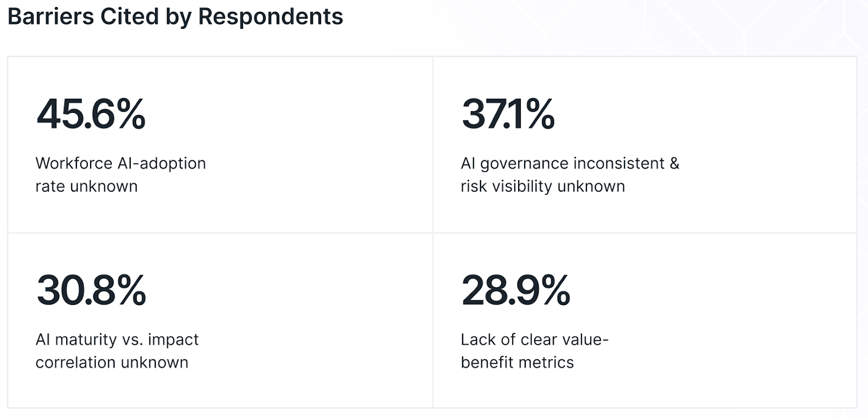Click the 30.8% statistic figure
Image resolution: width=868 pixels, height=419 pixels.
click(91, 290)
